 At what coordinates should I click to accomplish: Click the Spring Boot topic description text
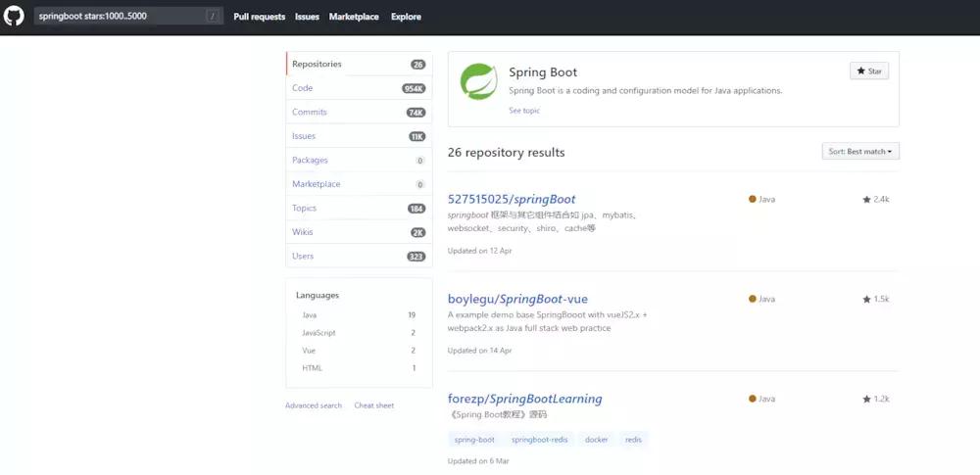click(646, 91)
